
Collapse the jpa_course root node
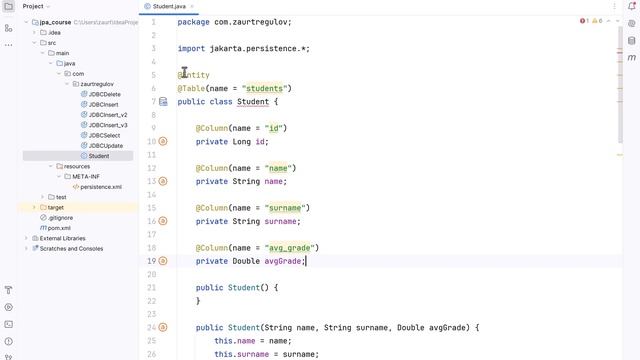pyautogui.click(x=27, y=22)
